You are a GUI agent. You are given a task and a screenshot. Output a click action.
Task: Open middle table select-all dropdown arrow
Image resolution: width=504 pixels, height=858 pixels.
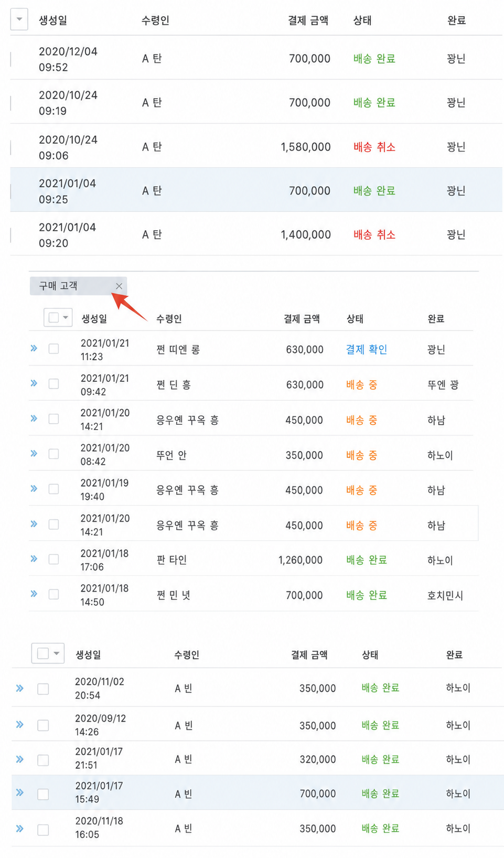(x=66, y=317)
